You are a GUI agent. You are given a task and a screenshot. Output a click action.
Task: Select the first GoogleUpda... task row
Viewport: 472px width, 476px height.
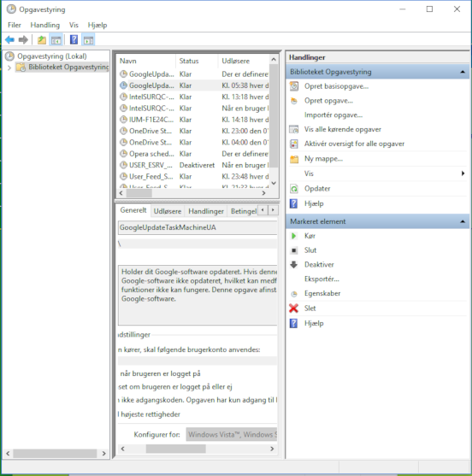tap(194, 74)
